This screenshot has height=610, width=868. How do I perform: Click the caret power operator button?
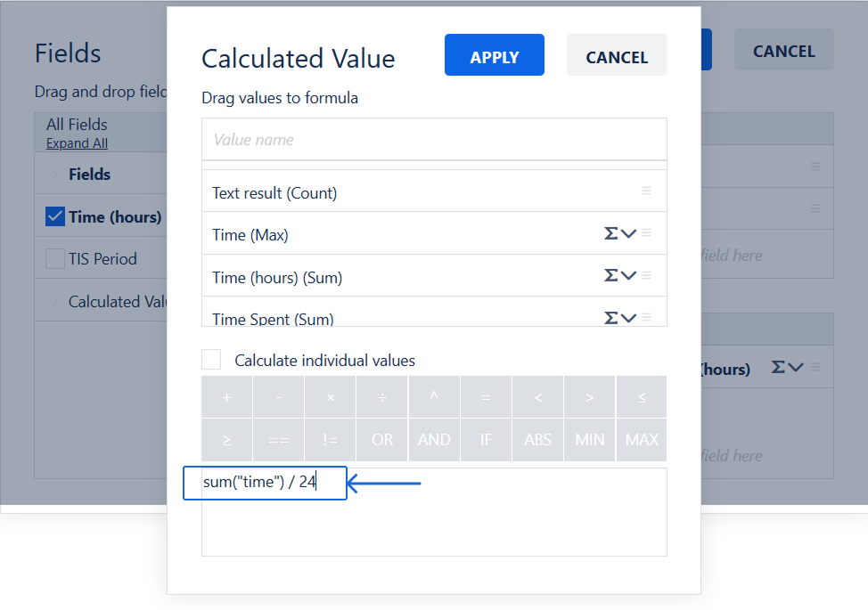pyautogui.click(x=434, y=397)
